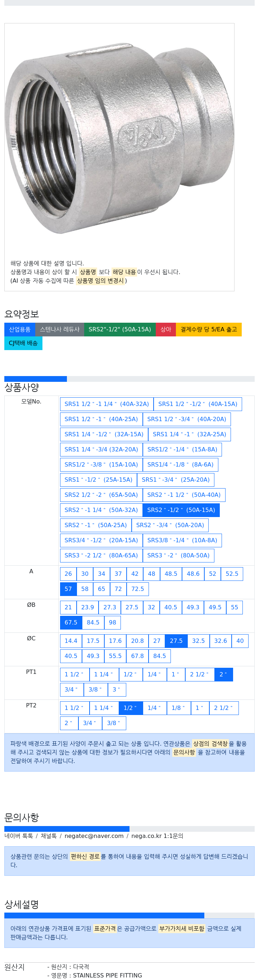The image size is (259, 980).
Task: Choose dimension A value 72.5
Action: (137, 589)
